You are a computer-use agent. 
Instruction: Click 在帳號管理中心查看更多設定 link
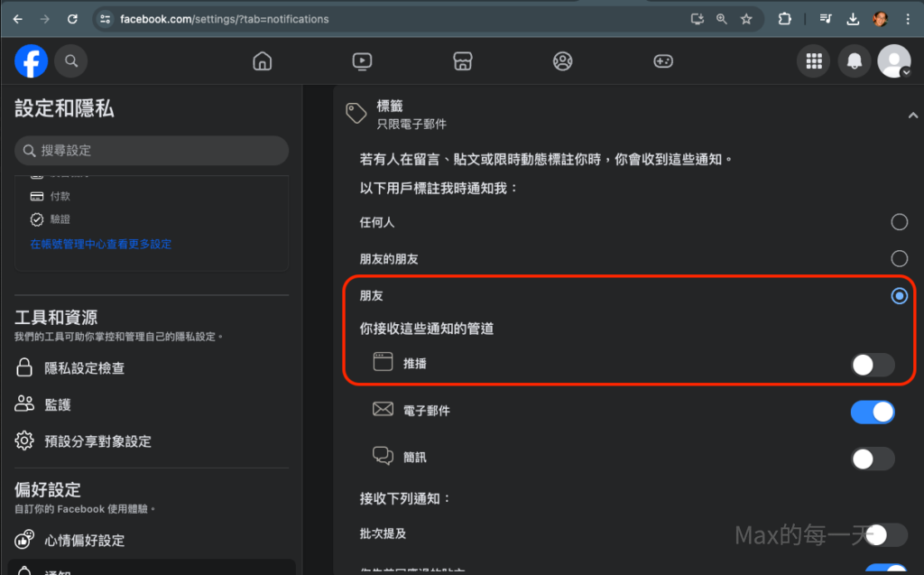[x=100, y=244]
